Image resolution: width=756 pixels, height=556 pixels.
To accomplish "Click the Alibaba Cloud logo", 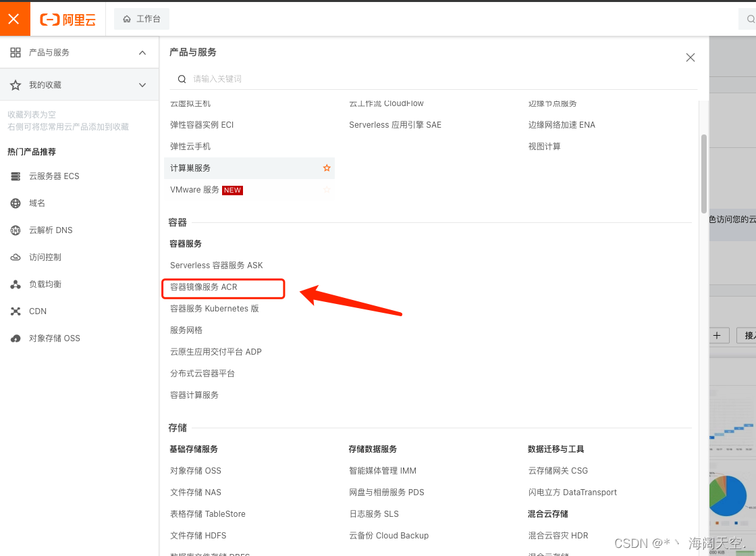I will 68,20.
